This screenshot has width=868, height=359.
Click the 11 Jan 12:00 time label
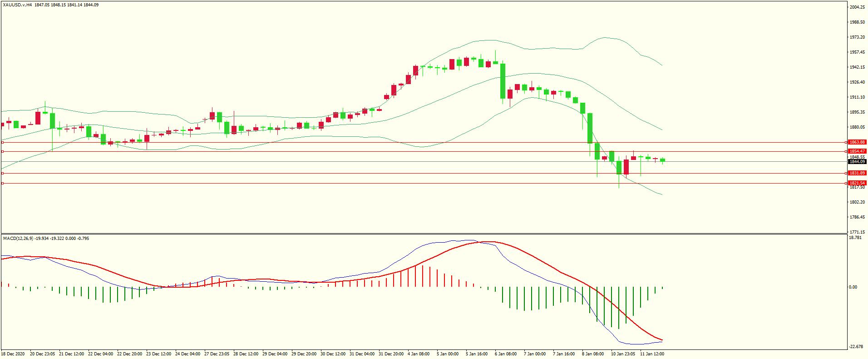[x=651, y=354]
